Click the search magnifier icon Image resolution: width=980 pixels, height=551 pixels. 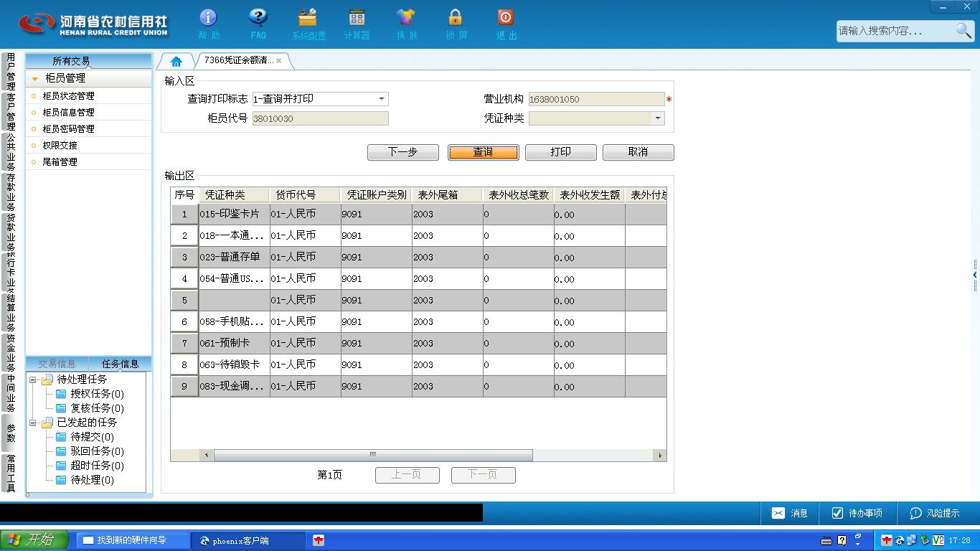(963, 30)
